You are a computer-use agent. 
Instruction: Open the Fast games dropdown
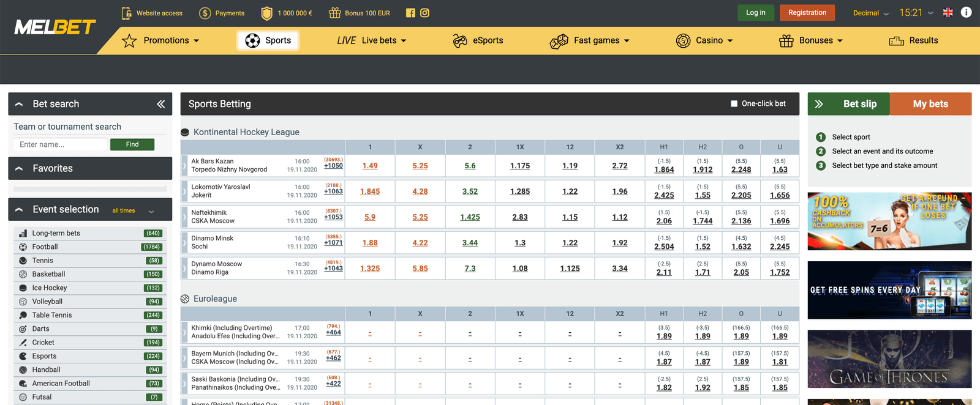pyautogui.click(x=589, y=40)
